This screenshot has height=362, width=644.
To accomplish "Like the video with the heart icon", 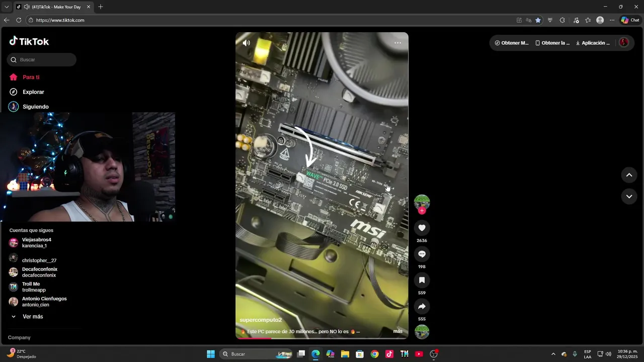I will [422, 228].
